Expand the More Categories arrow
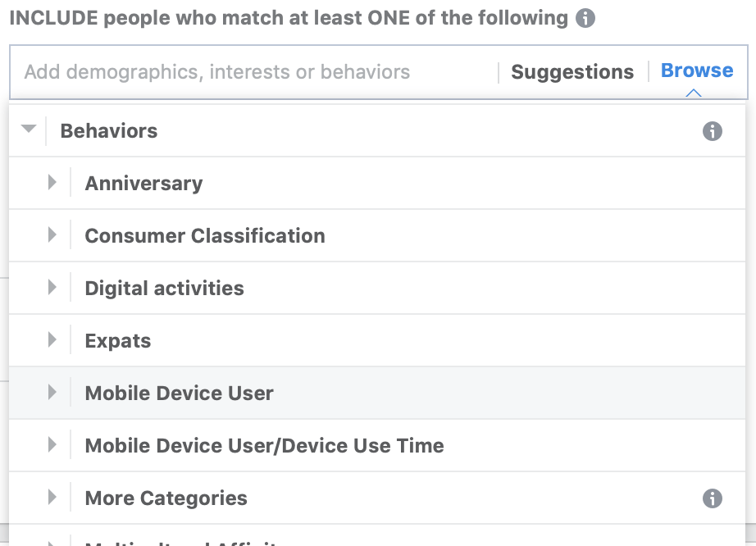Image resolution: width=756 pixels, height=546 pixels. pyautogui.click(x=52, y=498)
